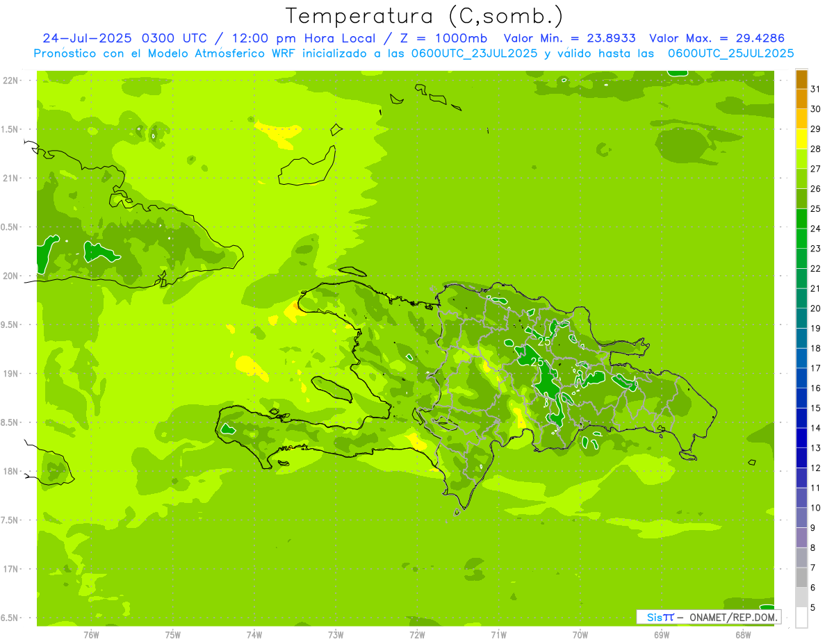834x644 pixels.
Task: Click the "72W" longitude label
Action: point(417,634)
